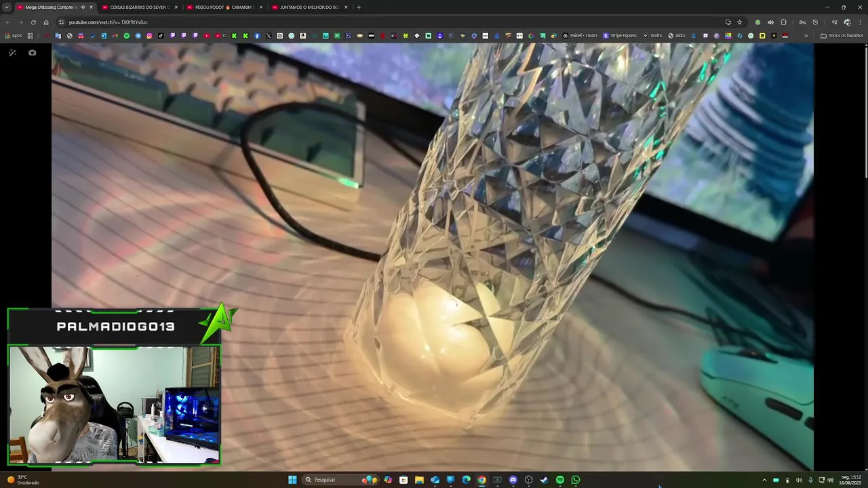Image resolution: width=868 pixels, height=488 pixels.
Task: Open the X (Twitter) bookmark icon
Action: pyautogui.click(x=269, y=35)
